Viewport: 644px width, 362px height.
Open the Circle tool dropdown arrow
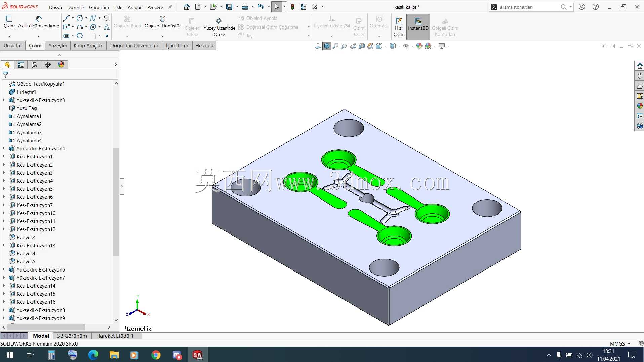click(x=86, y=18)
